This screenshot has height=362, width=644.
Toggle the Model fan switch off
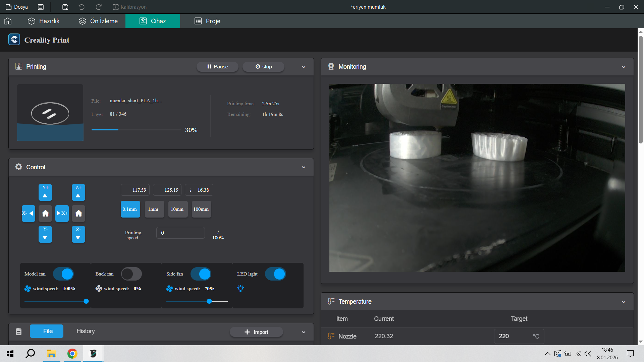[63, 274]
